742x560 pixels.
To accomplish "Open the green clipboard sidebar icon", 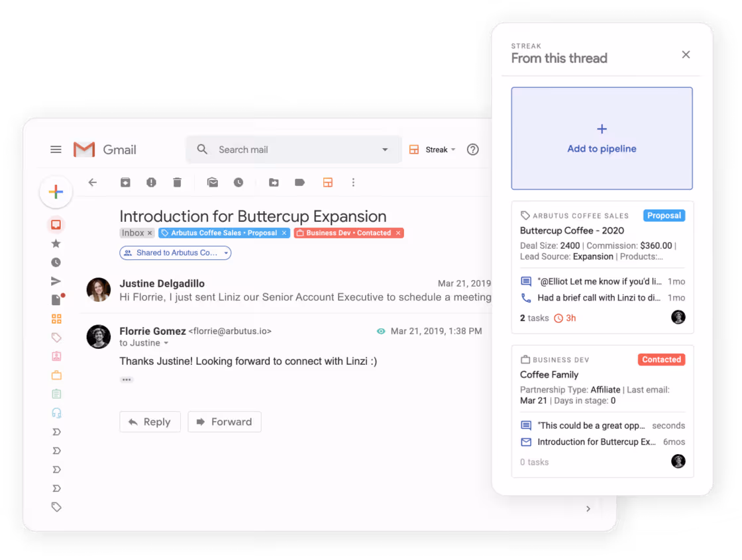I will point(56,394).
